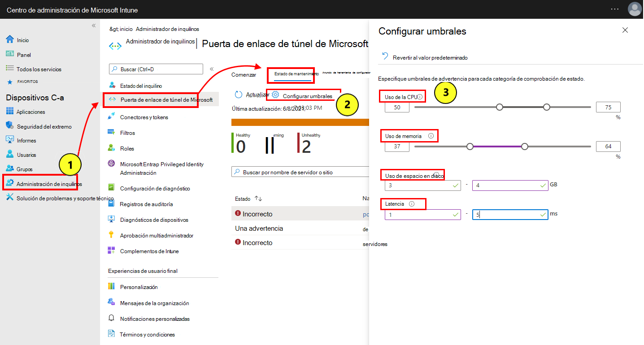Open Todos los servicios list icon

pyautogui.click(x=10, y=69)
